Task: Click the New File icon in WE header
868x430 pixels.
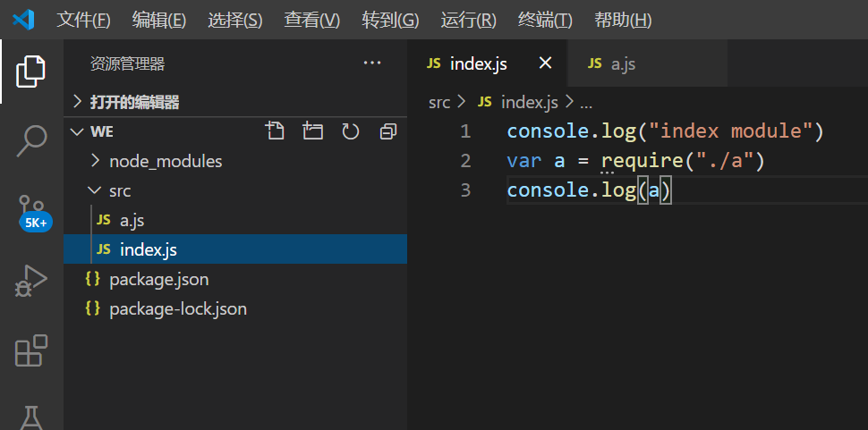Action: [276, 131]
